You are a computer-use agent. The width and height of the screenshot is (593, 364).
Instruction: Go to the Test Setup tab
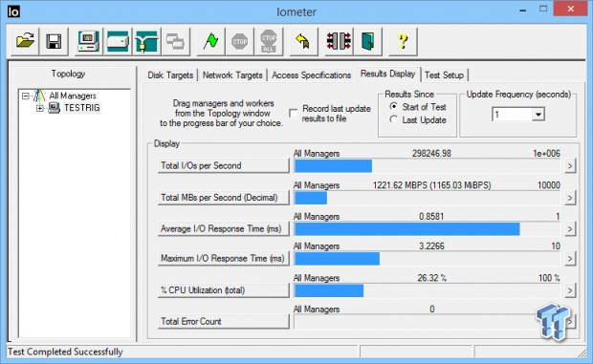444,75
